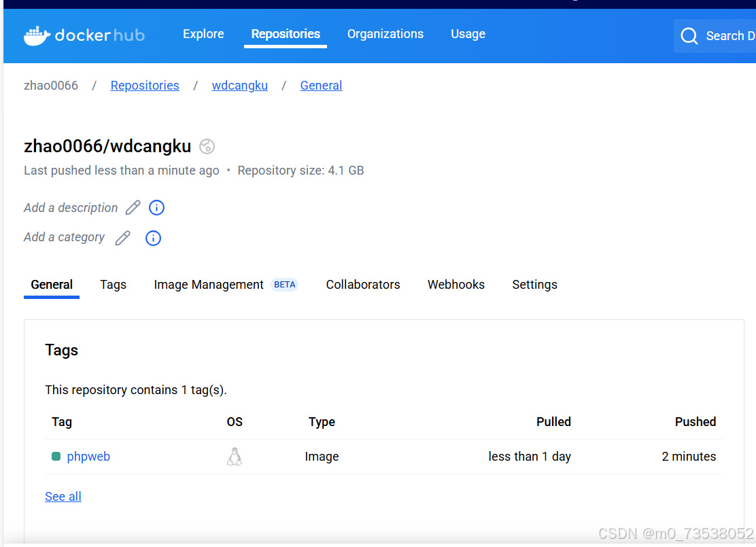The image size is (756, 547).
Task: Click the search magnifier icon
Action: click(689, 36)
